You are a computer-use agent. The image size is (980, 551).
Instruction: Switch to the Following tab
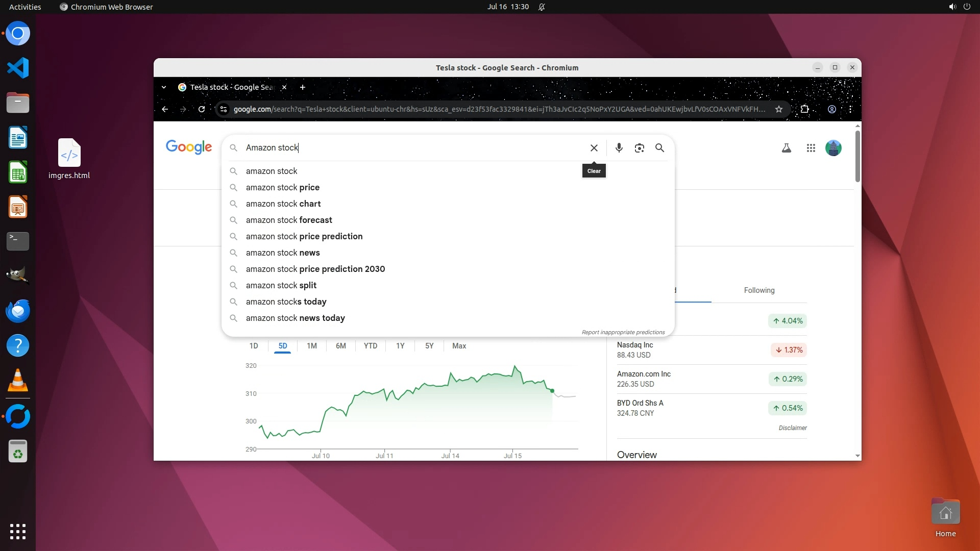coord(759,290)
